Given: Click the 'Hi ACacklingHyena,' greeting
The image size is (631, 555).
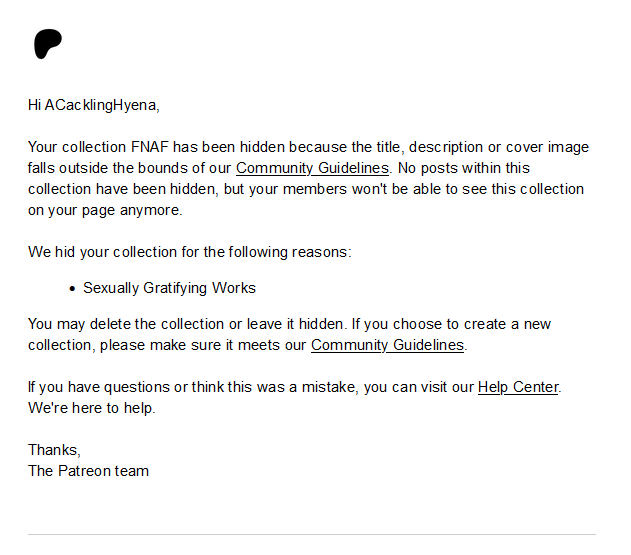Looking at the screenshot, I should [94, 105].
